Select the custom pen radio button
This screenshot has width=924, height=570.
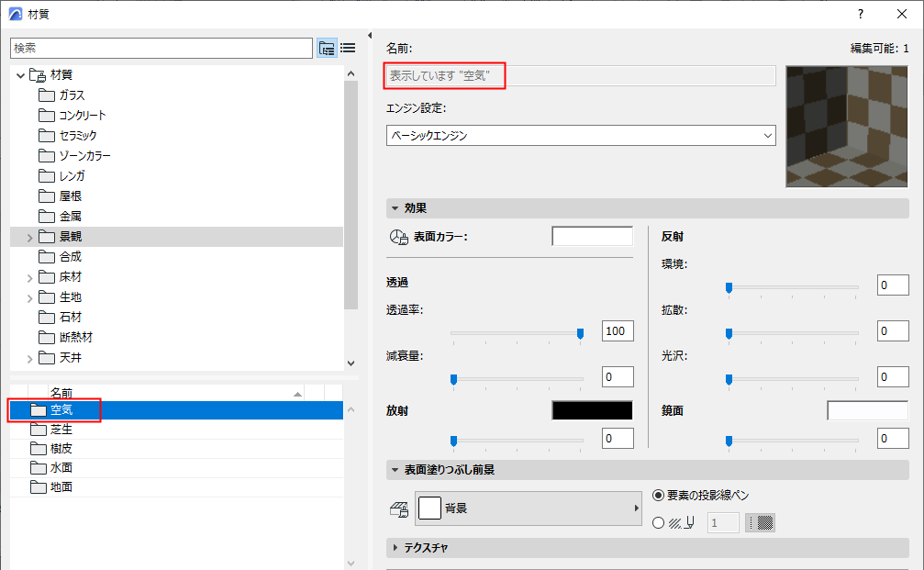[658, 523]
